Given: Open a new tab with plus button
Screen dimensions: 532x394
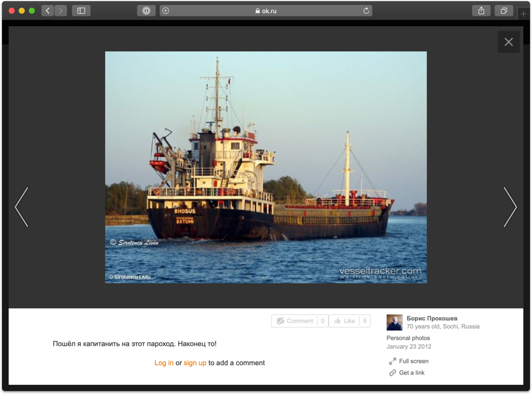Looking at the screenshot, I should pyautogui.click(x=523, y=14).
